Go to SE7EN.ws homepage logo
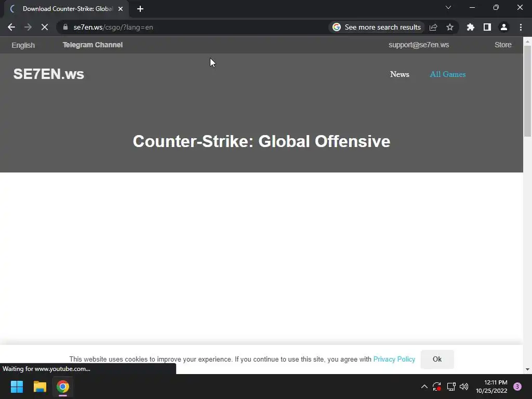532x399 pixels. coord(48,74)
